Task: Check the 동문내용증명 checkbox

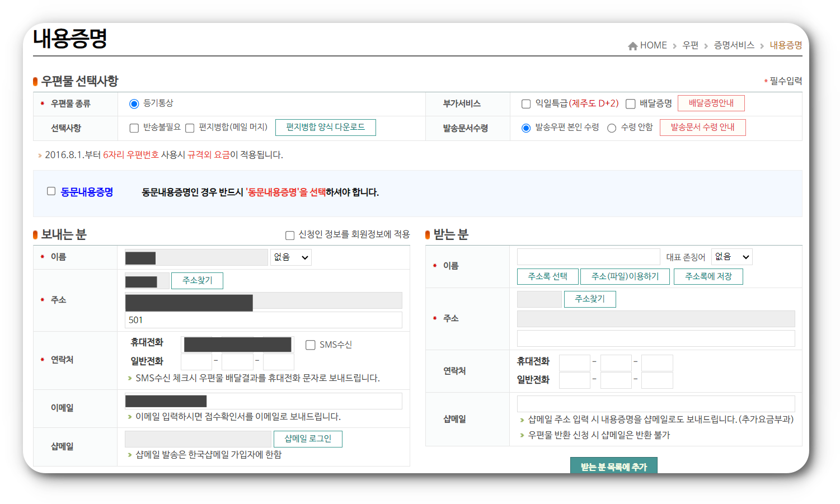Action: (49, 190)
